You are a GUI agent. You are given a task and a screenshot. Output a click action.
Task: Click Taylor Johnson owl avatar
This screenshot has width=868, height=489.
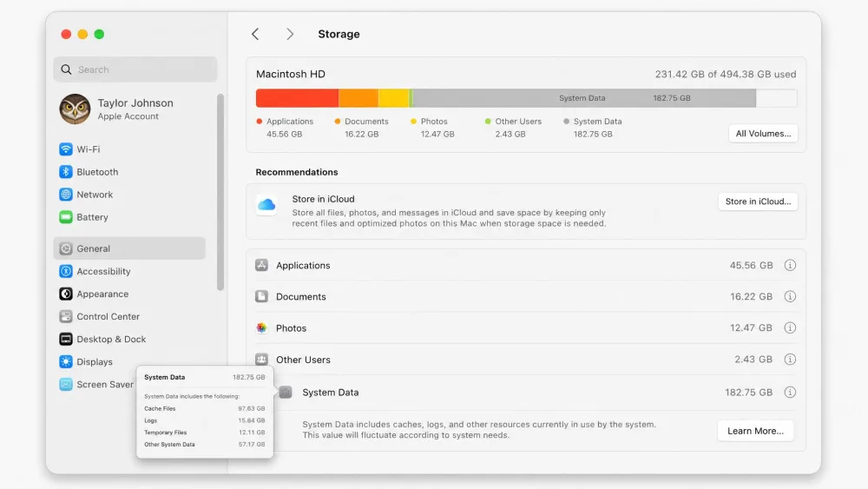[75, 109]
